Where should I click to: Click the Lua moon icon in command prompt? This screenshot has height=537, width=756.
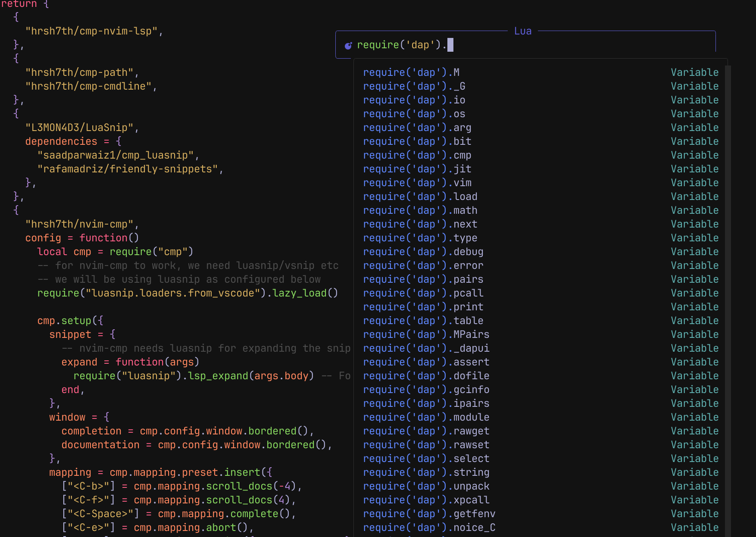pyautogui.click(x=348, y=45)
